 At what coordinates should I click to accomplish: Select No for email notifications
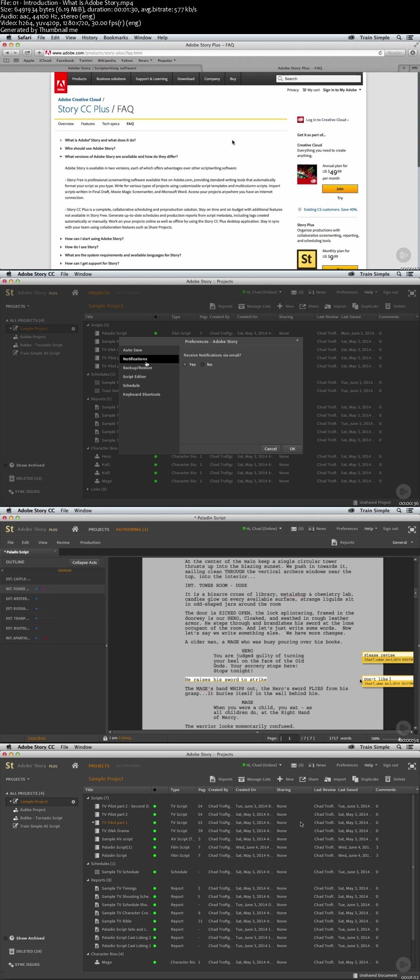pos(203,365)
